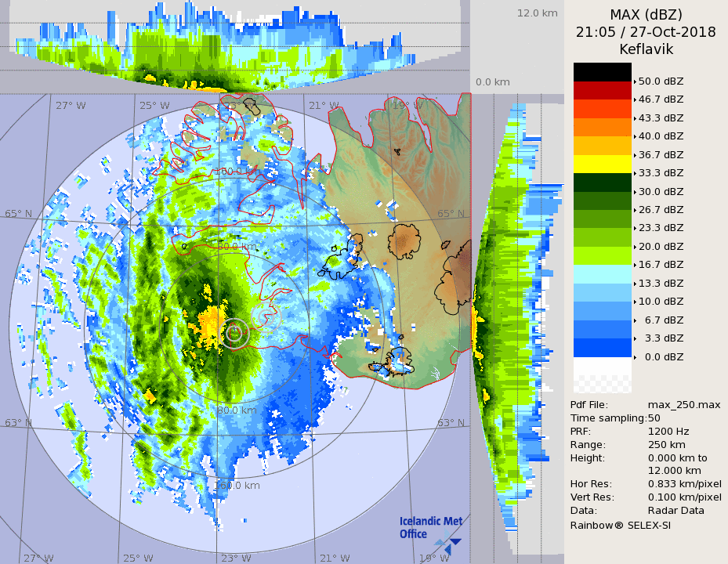Click the Icelandic Met Office logo
Viewport: 728px width, 564px height.
coord(430,529)
